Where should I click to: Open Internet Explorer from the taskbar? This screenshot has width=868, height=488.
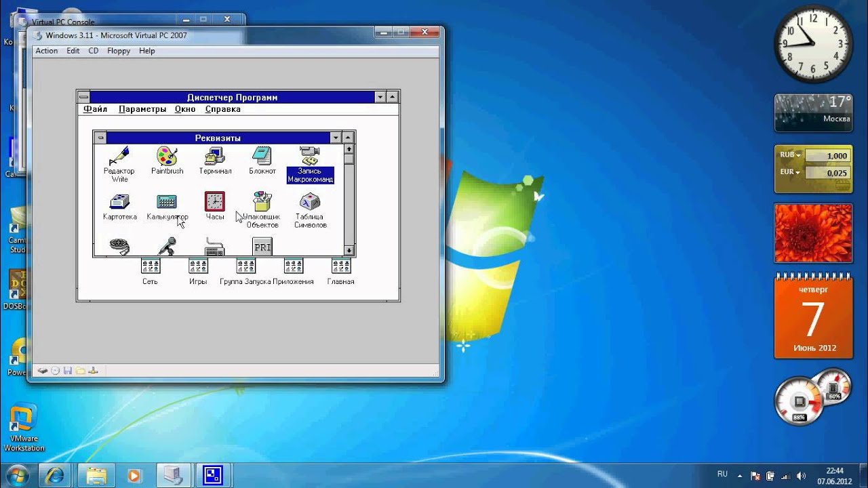coord(55,475)
